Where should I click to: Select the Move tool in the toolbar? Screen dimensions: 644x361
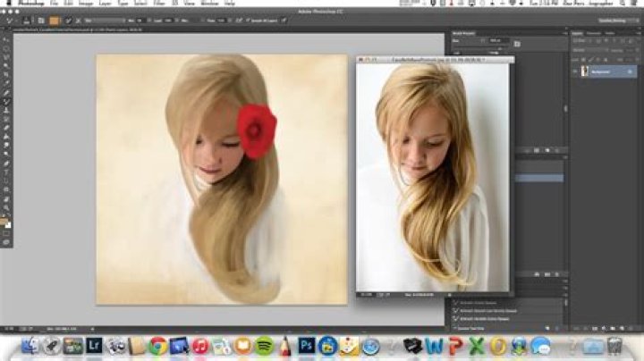tap(6, 39)
